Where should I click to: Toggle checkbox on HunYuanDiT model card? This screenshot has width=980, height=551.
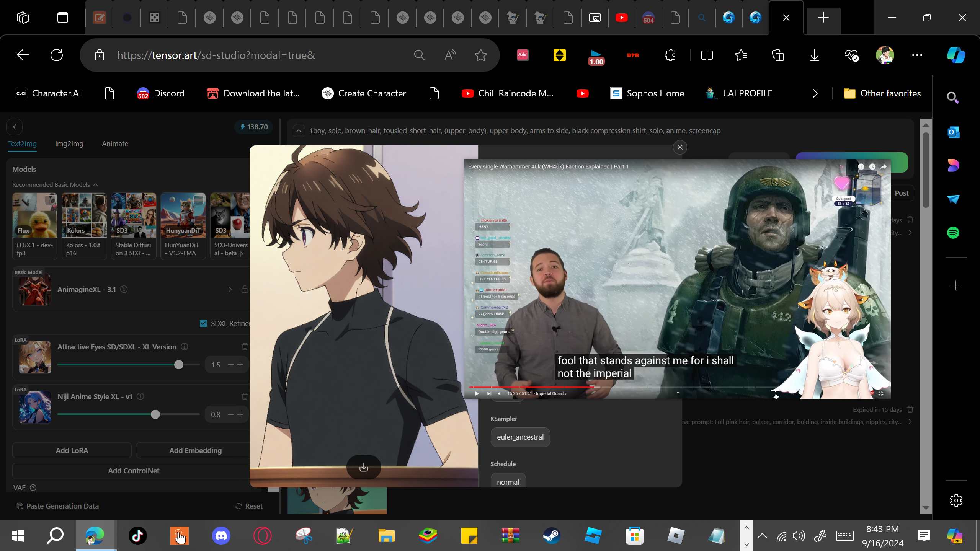coord(198,200)
